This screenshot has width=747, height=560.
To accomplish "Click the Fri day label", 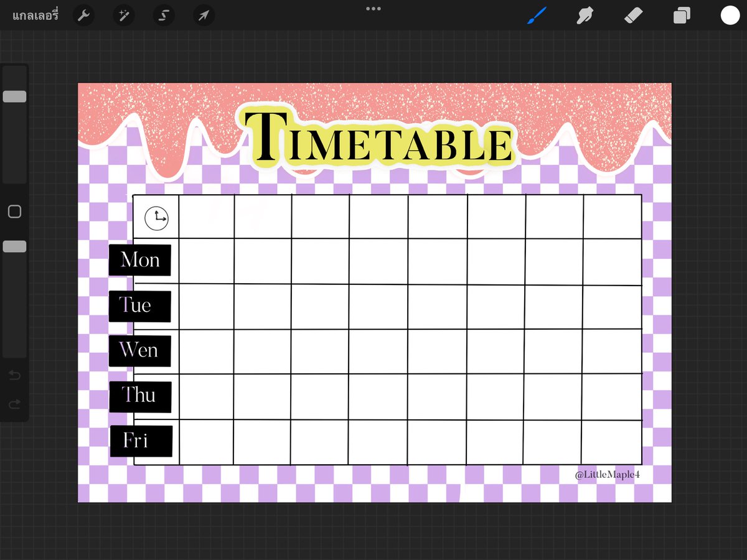I will (x=141, y=441).
